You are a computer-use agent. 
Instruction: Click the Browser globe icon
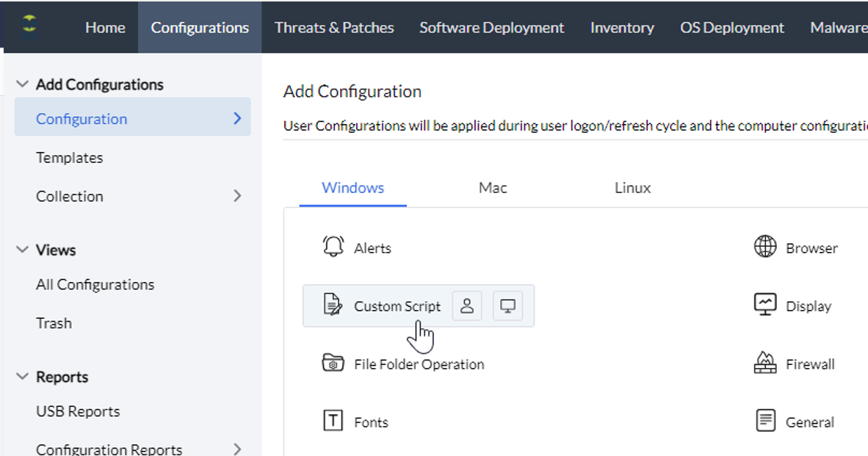765,247
